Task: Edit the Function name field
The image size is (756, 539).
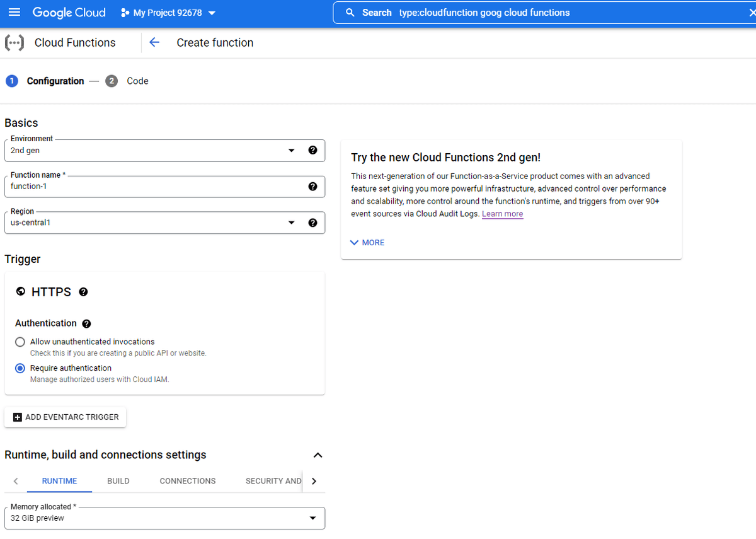Action: [x=164, y=187]
